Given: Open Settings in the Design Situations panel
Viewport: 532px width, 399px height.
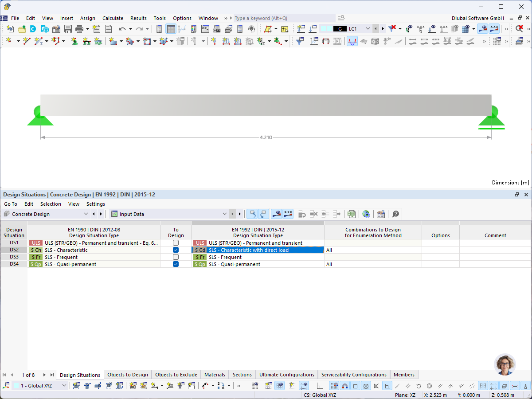Looking at the screenshot, I should [95, 204].
